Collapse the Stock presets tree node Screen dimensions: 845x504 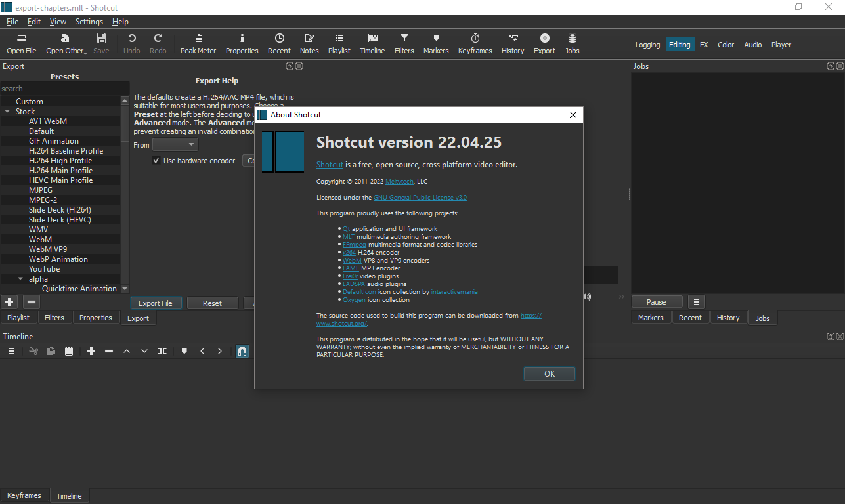point(7,112)
